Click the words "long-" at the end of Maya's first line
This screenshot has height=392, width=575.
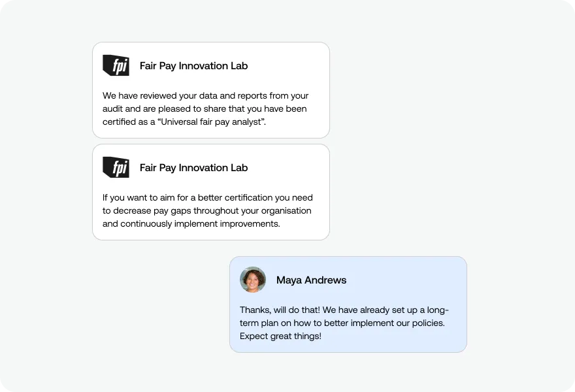438,310
